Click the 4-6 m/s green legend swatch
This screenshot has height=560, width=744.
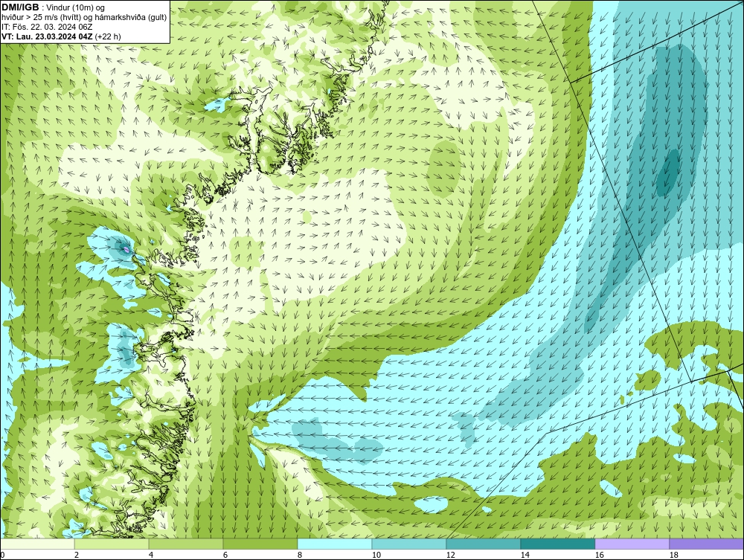[186, 544]
